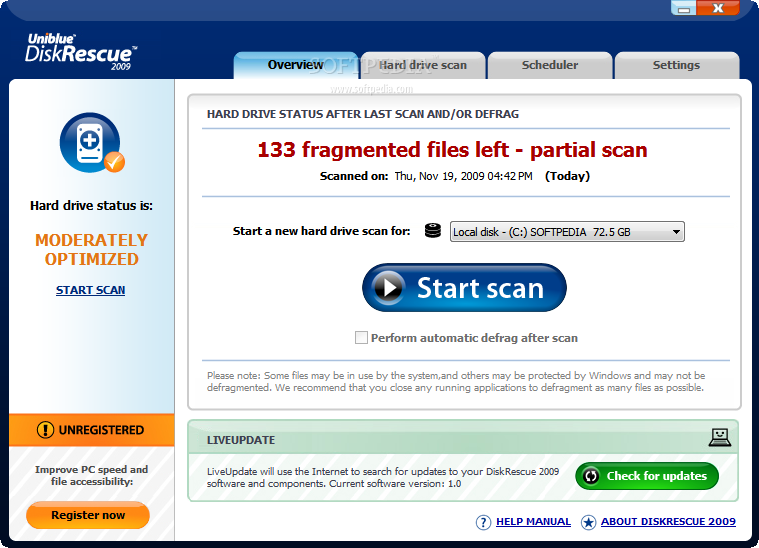Viewport: 759px width, 548px height.
Task: Click the 'Thu, Nov 19, 2009 04:42 PM' date
Action: pyautogui.click(x=463, y=176)
